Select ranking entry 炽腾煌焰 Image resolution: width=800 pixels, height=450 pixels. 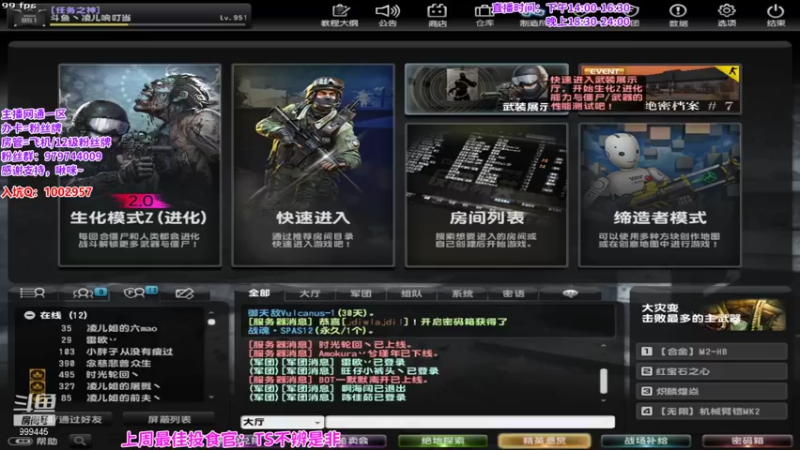(x=711, y=391)
